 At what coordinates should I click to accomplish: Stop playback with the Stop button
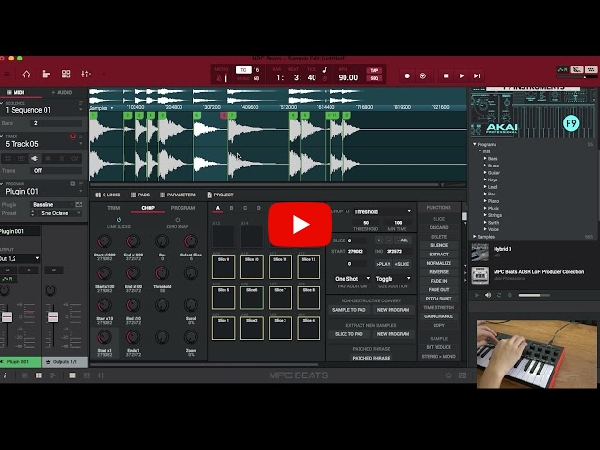pyautogui.click(x=446, y=76)
